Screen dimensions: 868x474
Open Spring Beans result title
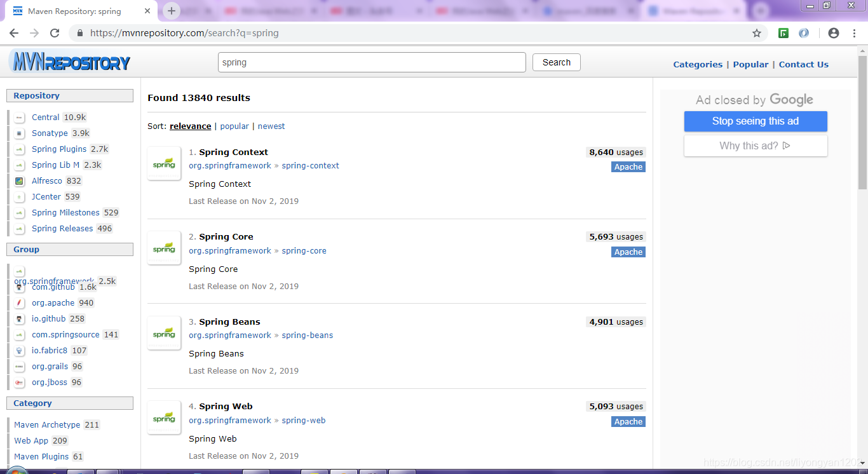click(x=229, y=322)
